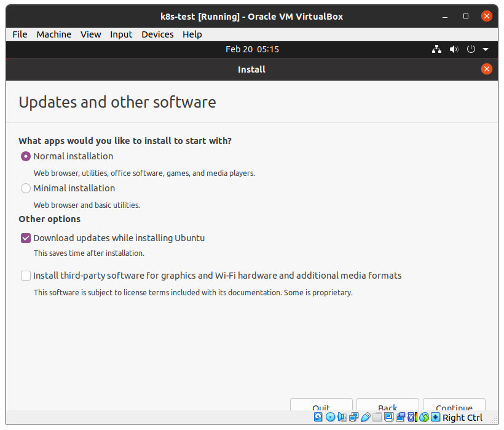Click the recording status icon
504x430 pixels.
(x=401, y=417)
